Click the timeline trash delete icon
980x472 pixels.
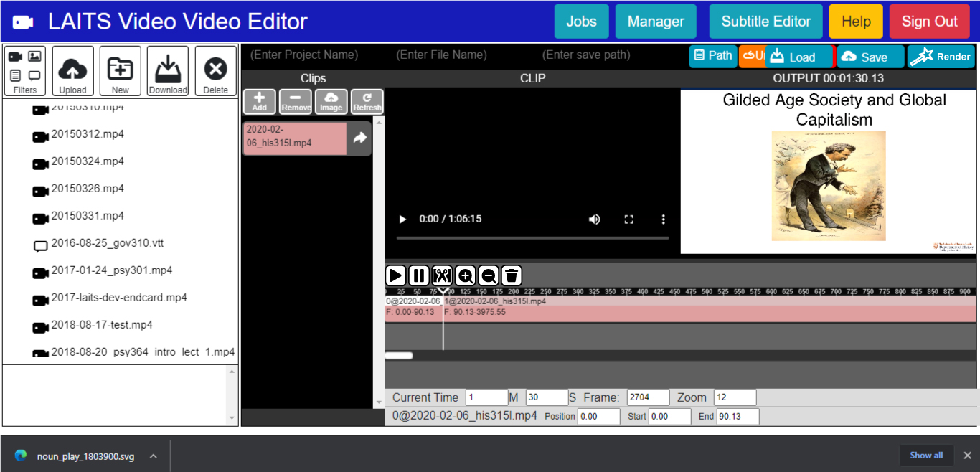511,275
